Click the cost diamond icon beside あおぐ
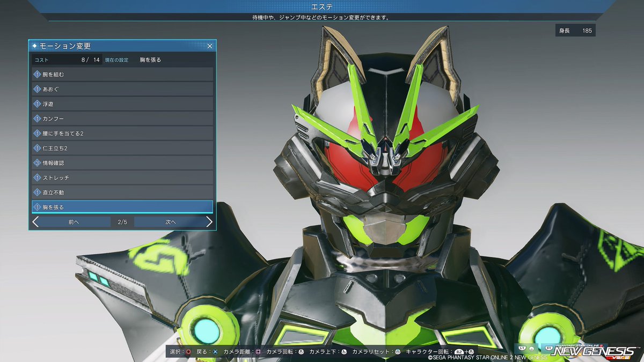644x362 pixels. tap(37, 89)
